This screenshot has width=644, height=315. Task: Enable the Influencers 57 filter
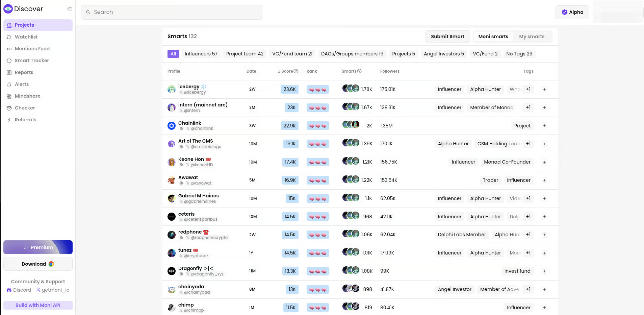point(201,54)
